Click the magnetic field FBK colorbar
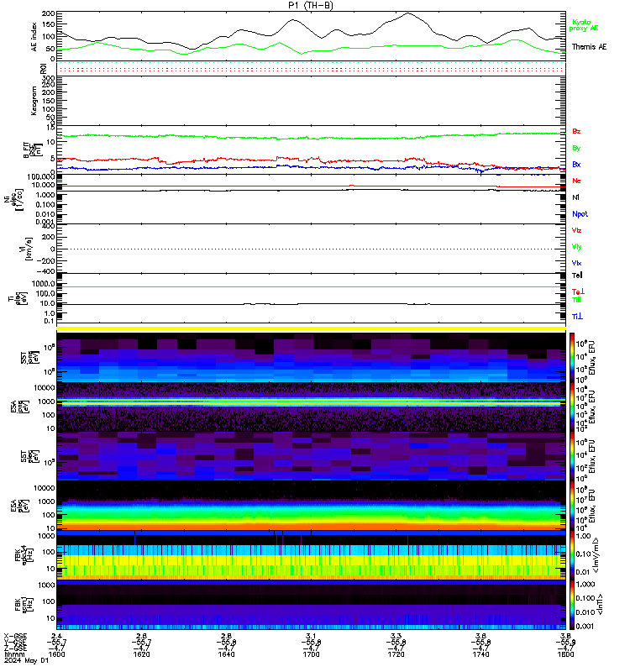 click(x=572, y=605)
